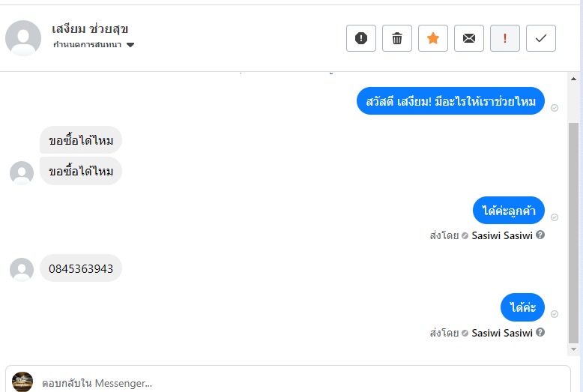Click the spam report exclamation icon
This screenshot has width=583, height=392.
(361, 38)
